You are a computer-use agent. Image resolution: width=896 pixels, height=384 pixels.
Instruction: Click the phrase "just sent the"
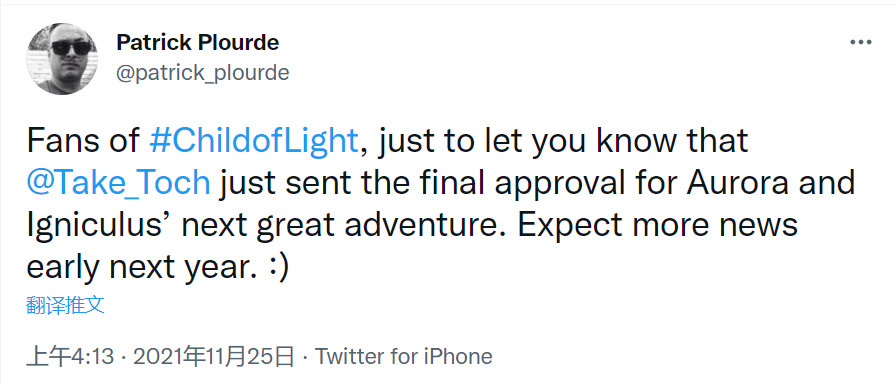(314, 183)
